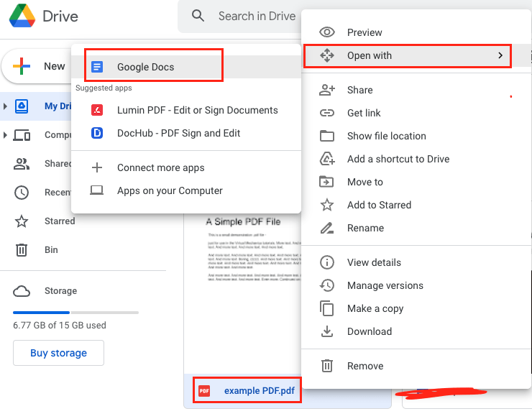
Task: Click the Recent clock icon
Action: (22, 193)
